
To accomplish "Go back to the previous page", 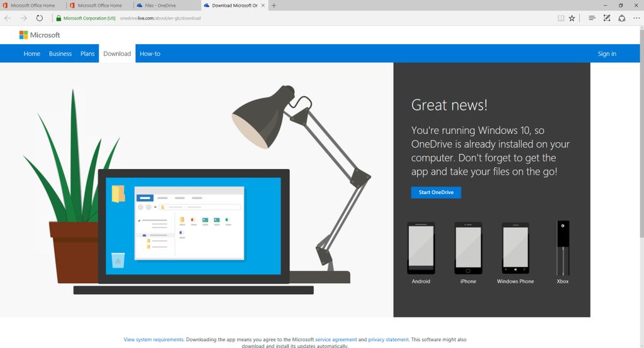I will coord(8,18).
